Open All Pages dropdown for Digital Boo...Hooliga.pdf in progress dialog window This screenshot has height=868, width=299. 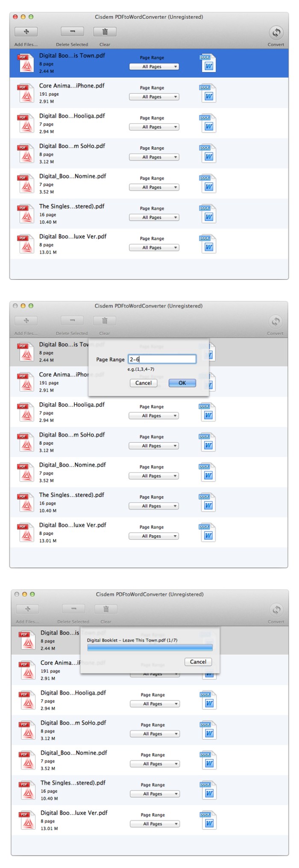pos(155,704)
